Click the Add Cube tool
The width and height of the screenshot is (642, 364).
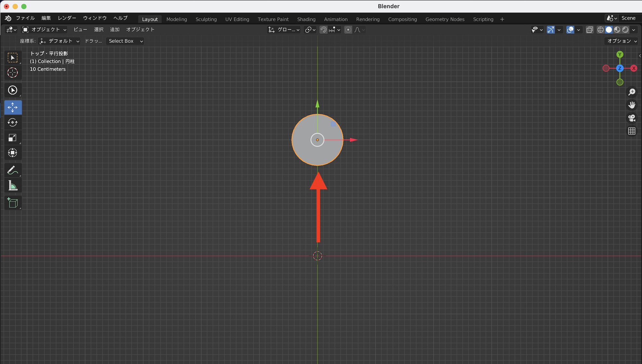point(13,203)
